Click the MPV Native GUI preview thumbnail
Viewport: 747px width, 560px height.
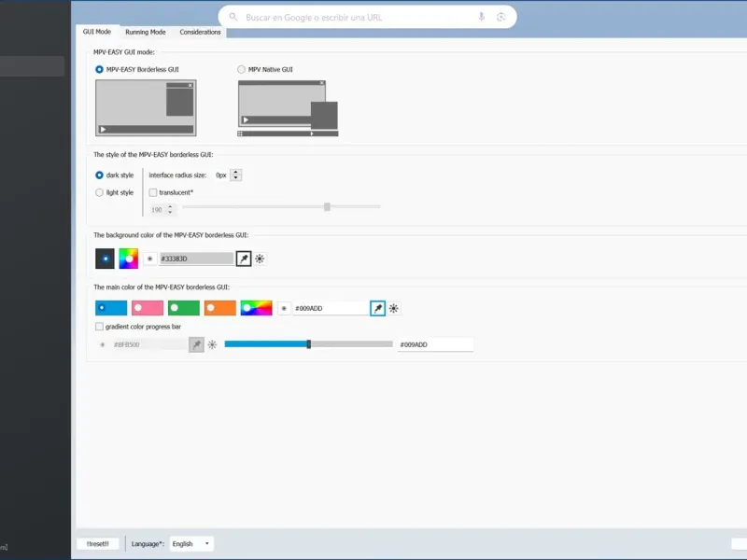[288, 108]
